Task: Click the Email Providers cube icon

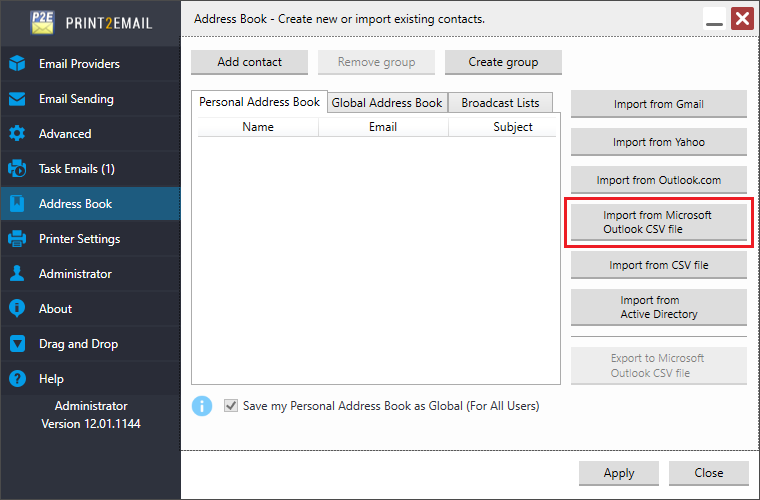Action: pyautogui.click(x=17, y=63)
